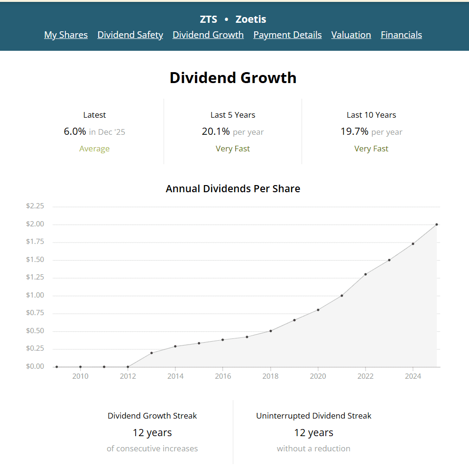Click the $0.50 y-axis label

click(x=35, y=331)
